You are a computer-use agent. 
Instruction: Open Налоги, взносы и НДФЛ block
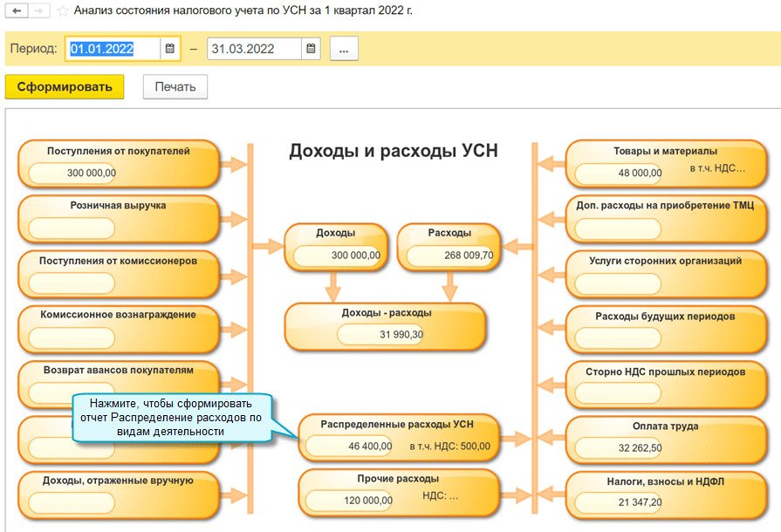[666, 495]
